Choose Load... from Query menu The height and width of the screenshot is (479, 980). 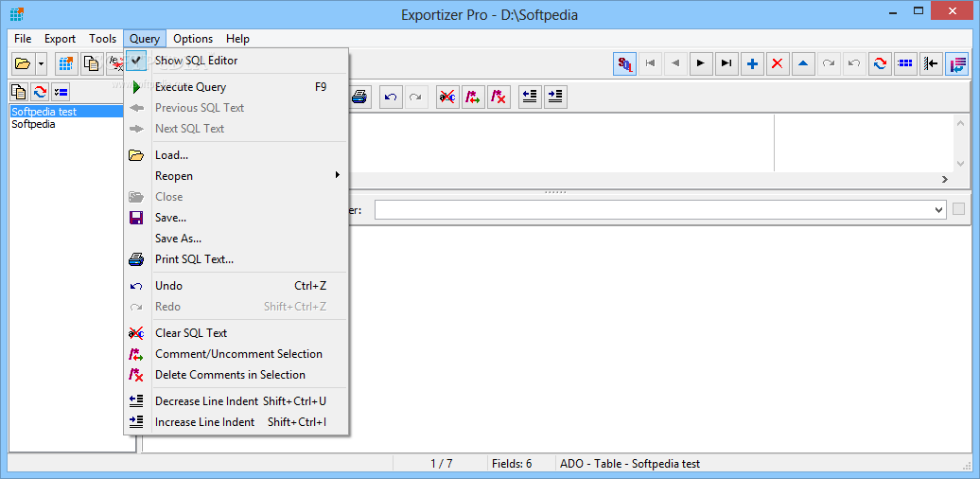click(236, 155)
